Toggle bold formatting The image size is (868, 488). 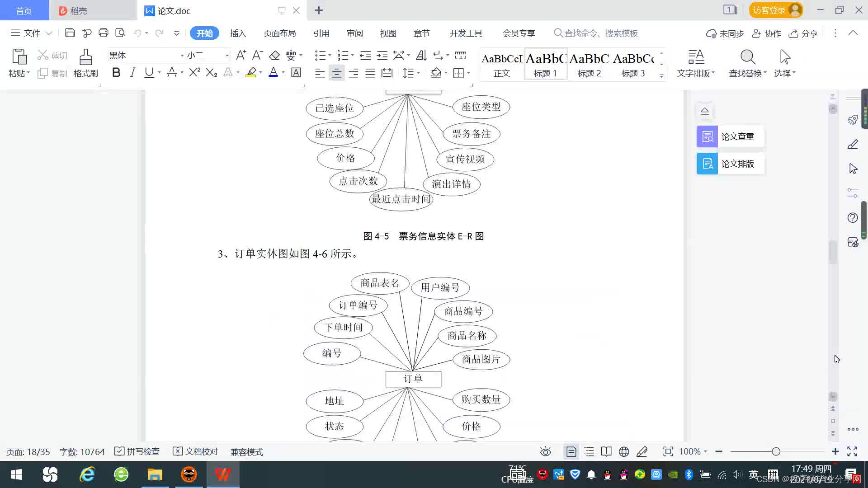(116, 73)
